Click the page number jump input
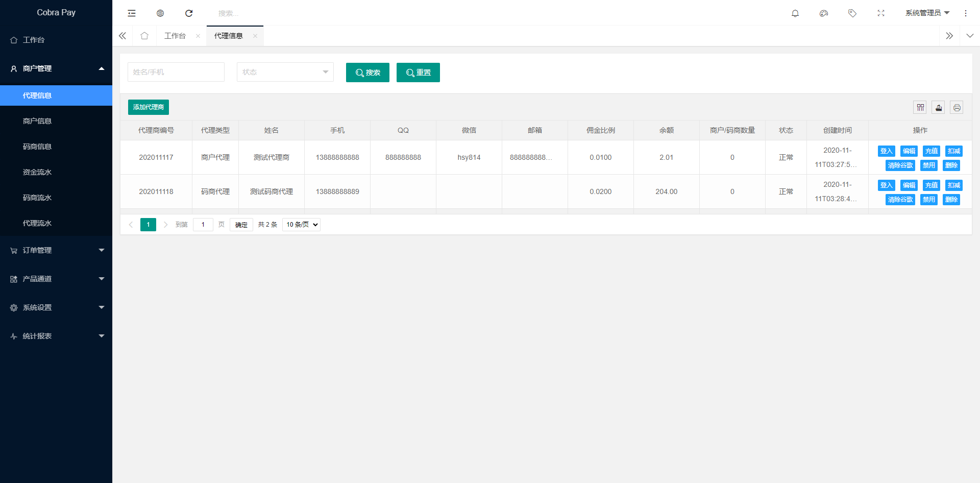 click(x=203, y=225)
